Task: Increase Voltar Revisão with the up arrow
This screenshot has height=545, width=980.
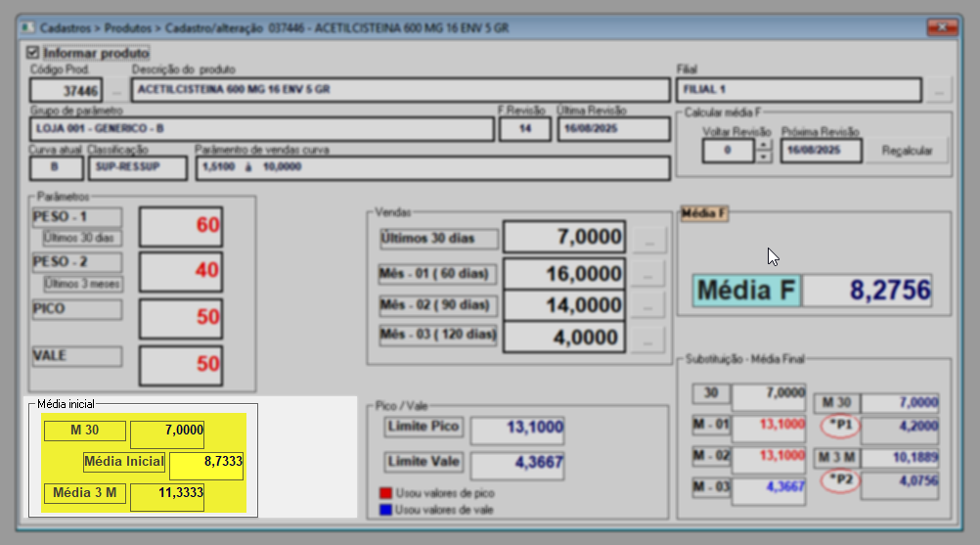Action: (x=763, y=145)
